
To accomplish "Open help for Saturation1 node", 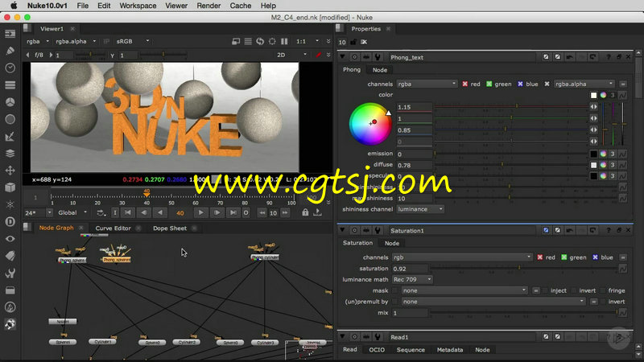I will tap(609, 231).
